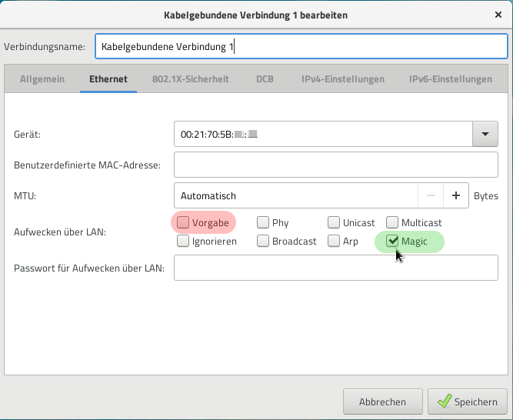Viewport: 513px width, 420px height.
Task: Save changes with Speichern button
Action: point(468,402)
